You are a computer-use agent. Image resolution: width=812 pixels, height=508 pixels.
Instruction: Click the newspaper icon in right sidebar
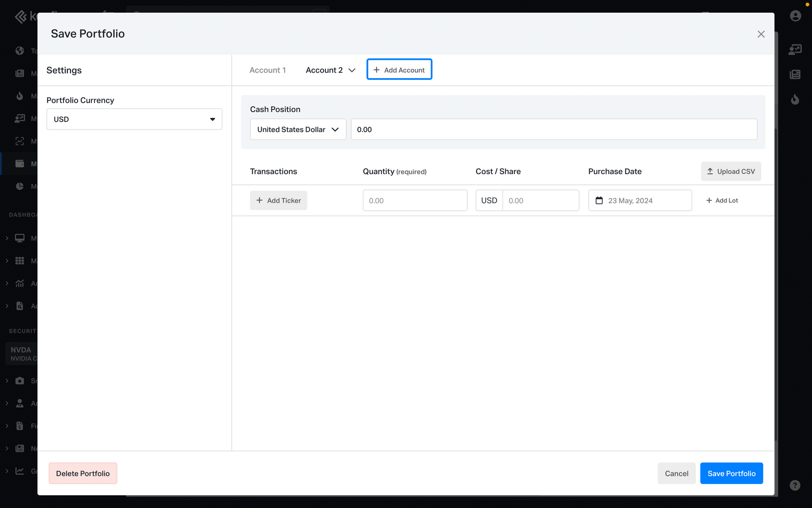coord(795,75)
